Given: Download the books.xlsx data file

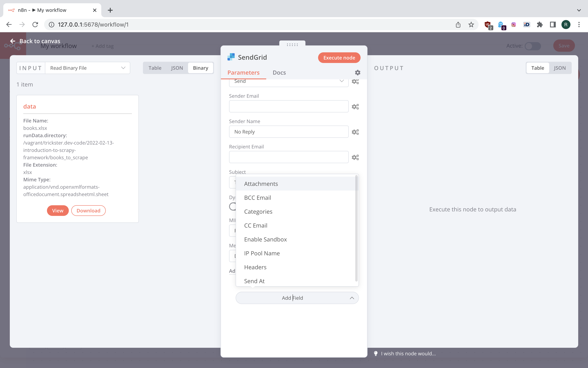Looking at the screenshot, I should [x=88, y=211].
